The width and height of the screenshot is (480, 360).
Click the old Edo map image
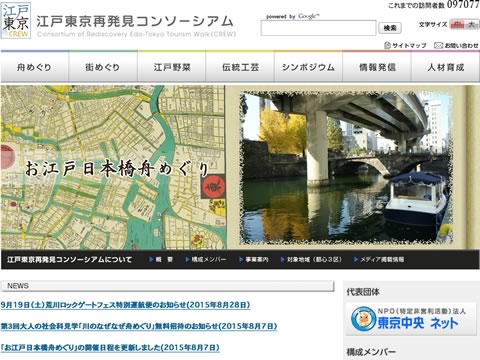pos(113,167)
